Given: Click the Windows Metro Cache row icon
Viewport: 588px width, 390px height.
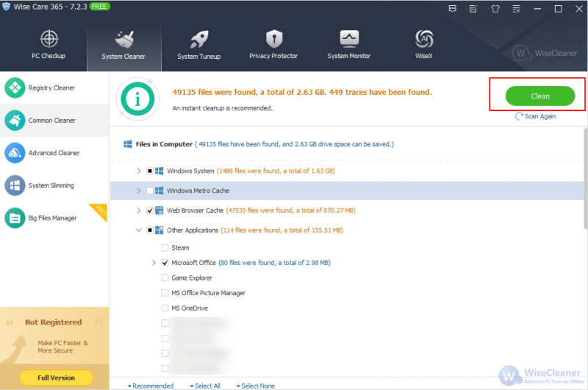Looking at the screenshot, I should 159,191.
